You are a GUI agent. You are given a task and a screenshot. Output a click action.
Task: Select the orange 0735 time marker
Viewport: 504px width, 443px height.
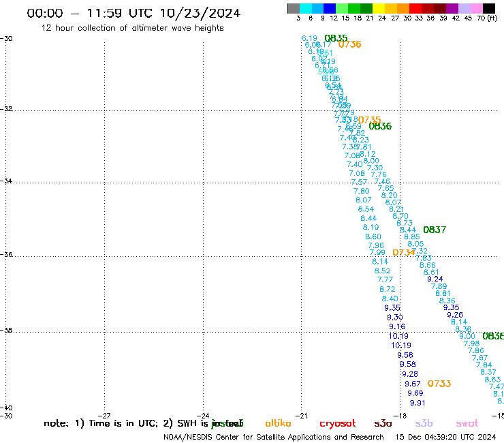369,120
